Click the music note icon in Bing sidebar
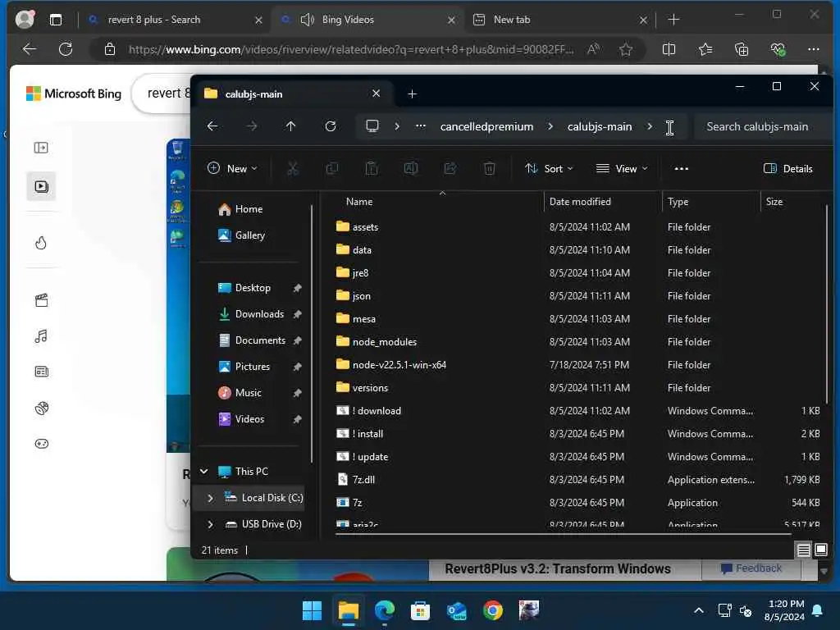This screenshot has height=630, width=840. coord(41,336)
